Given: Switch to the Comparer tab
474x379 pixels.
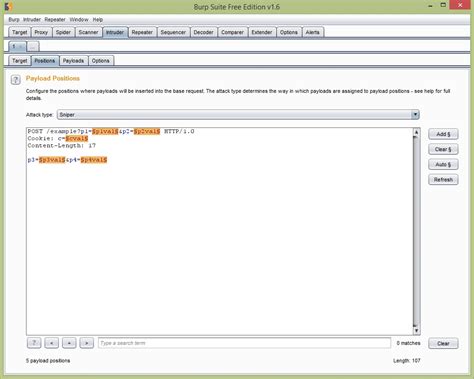Looking at the screenshot, I should pyautogui.click(x=232, y=32).
